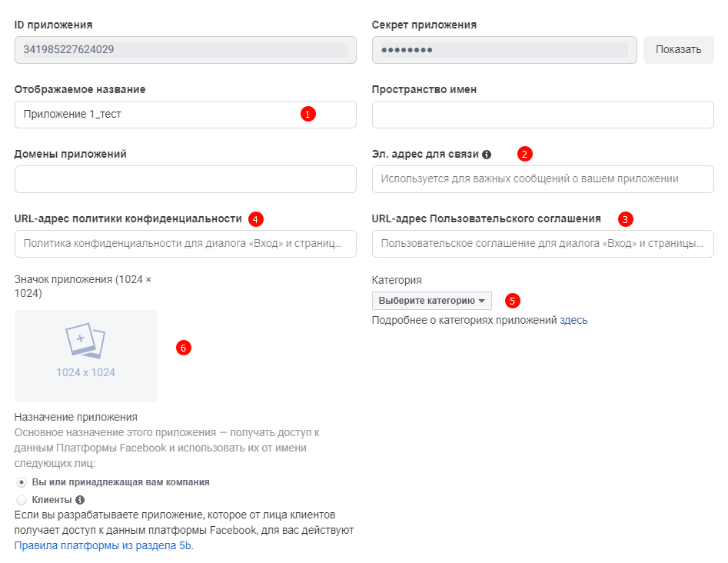Click the info icon next to Клиенты
Viewport: 728px width, 563px height.
(x=80, y=500)
